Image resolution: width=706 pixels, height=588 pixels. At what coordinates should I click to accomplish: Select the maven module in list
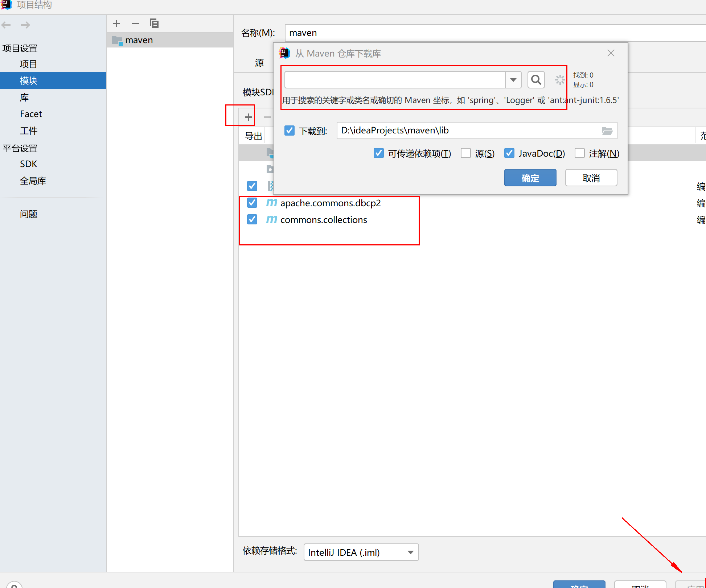tap(139, 40)
